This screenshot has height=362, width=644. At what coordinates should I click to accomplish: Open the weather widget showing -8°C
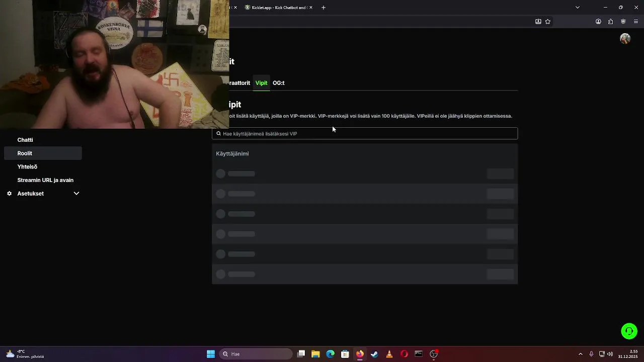pos(25,354)
